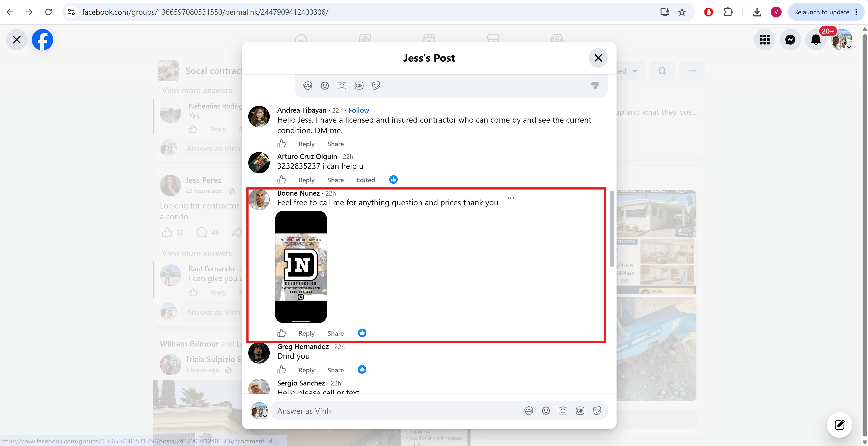Close the group view with X button
This screenshot has height=446, width=868.
pyautogui.click(x=17, y=40)
